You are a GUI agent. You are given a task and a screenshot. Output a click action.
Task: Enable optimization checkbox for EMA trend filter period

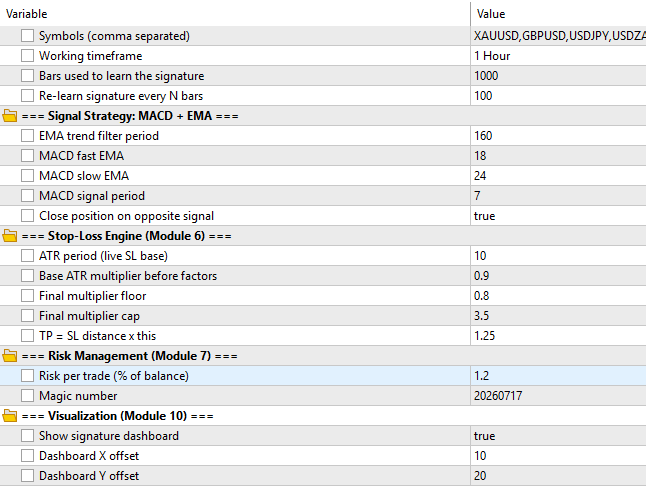point(28,136)
